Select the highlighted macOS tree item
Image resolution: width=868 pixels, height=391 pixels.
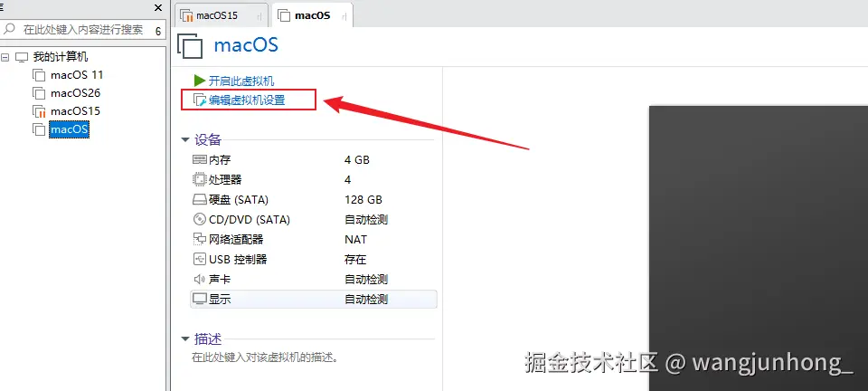[70, 129]
